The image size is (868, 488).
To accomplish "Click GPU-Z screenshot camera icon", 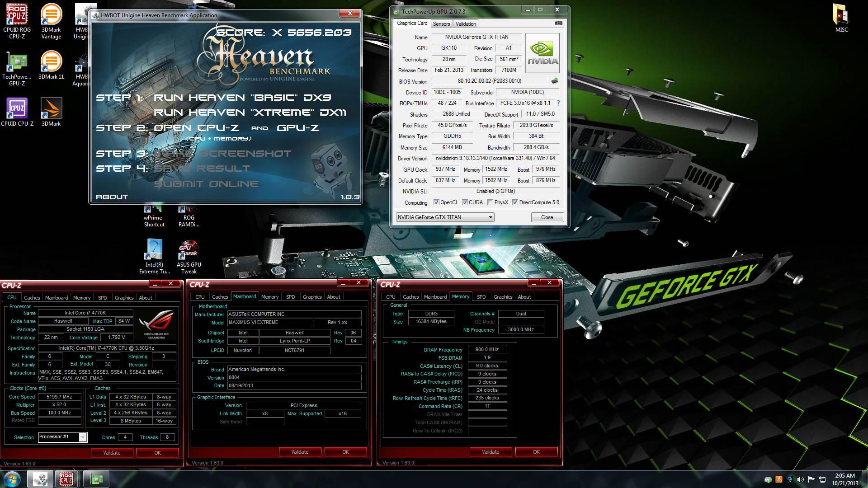I will pos(559,23).
